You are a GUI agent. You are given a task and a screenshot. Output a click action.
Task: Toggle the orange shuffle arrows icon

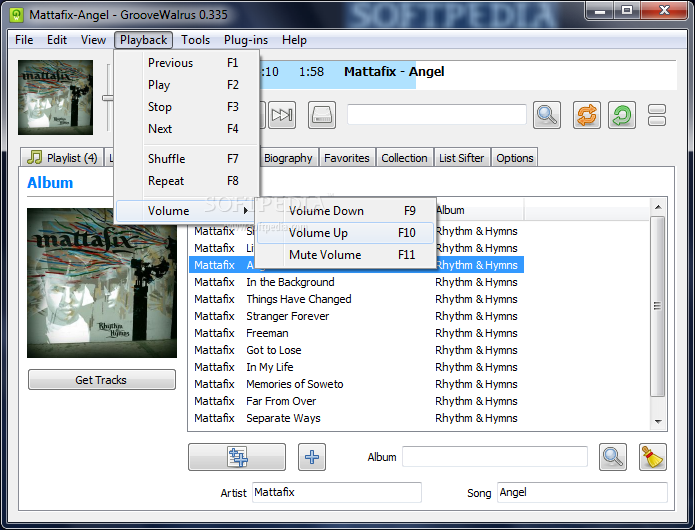pos(586,115)
